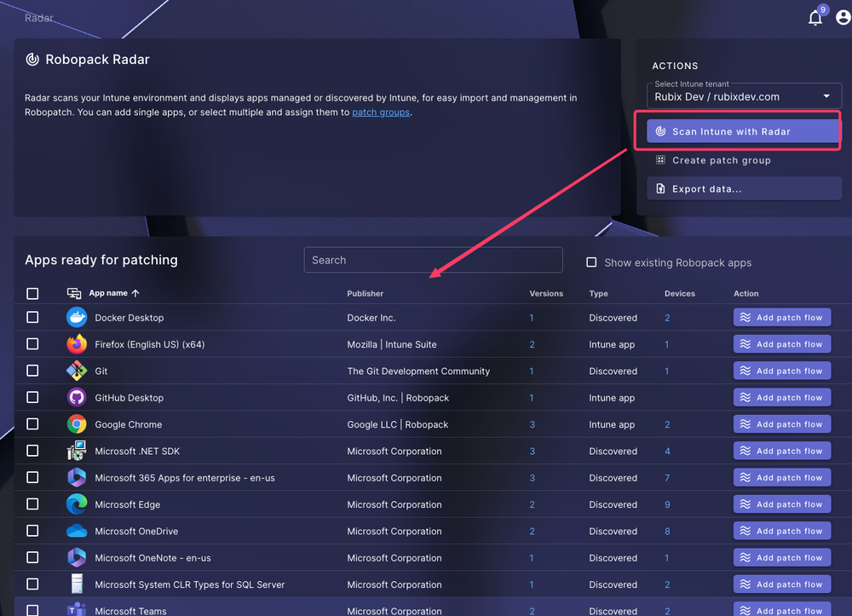Click the device icon beside App name header
The image size is (852, 616).
tap(74, 293)
